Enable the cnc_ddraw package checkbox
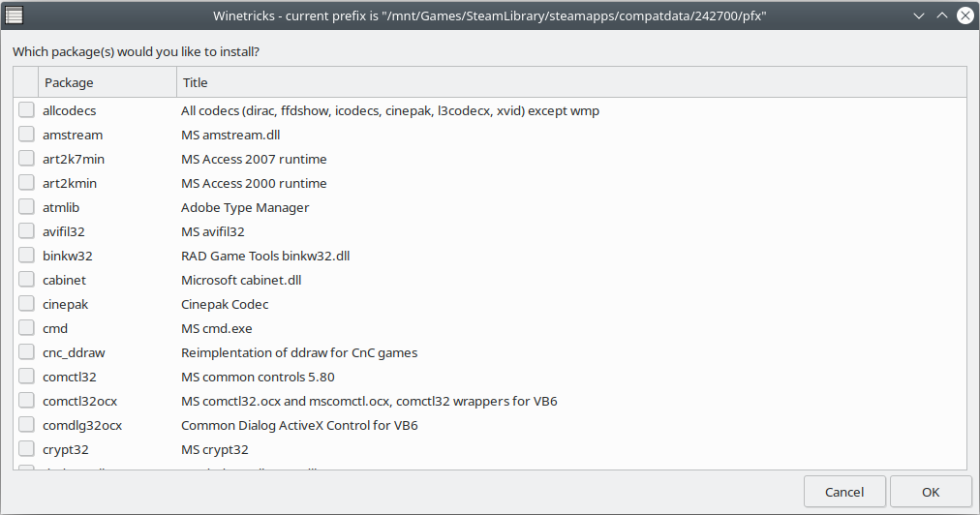Image resolution: width=980 pixels, height=515 pixels. 26,351
